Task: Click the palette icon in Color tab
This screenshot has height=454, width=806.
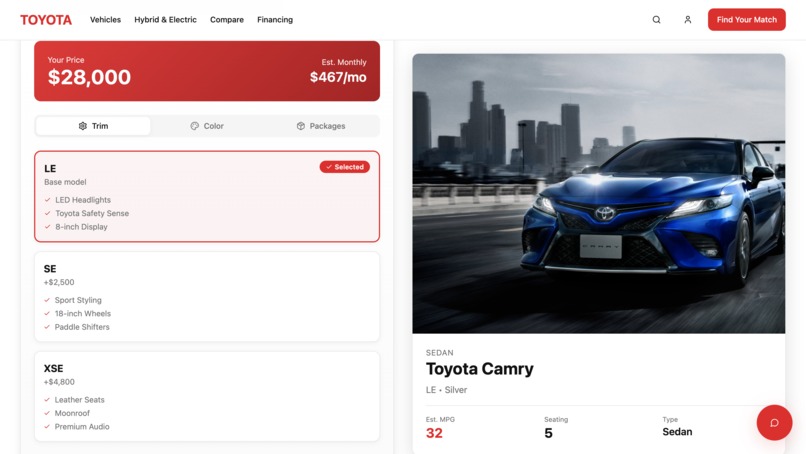Action: [x=194, y=126]
